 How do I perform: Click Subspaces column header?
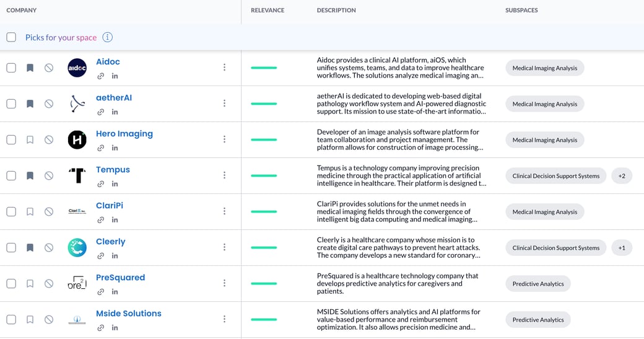(521, 11)
